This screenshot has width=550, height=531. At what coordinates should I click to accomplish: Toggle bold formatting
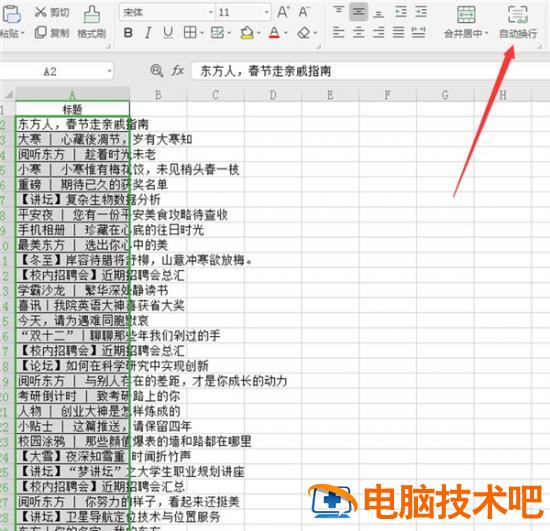tap(128, 33)
